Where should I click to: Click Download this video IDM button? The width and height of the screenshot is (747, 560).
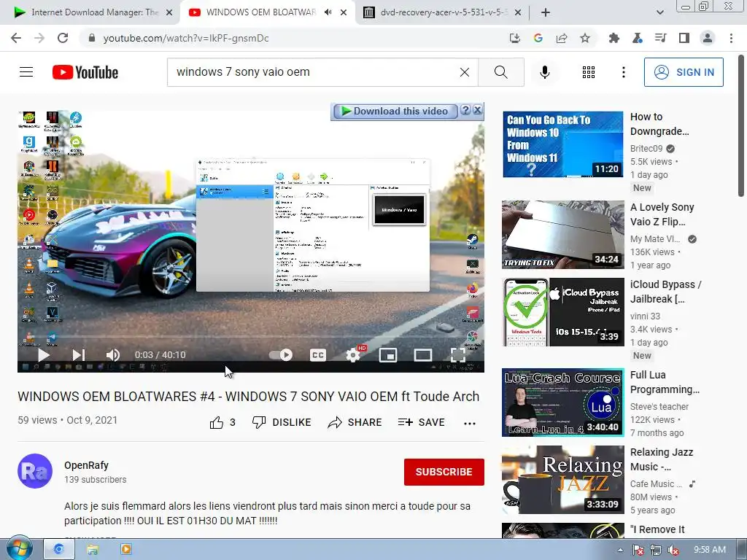(395, 111)
